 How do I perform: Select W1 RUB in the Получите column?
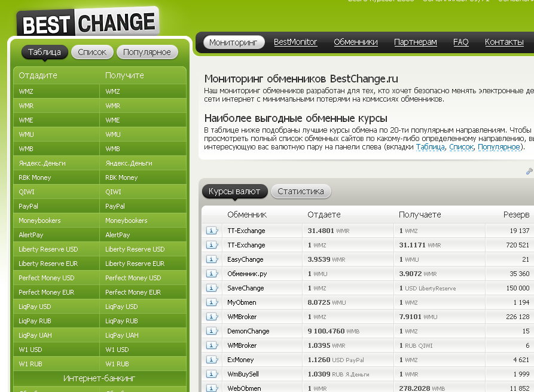pyautogui.click(x=143, y=364)
